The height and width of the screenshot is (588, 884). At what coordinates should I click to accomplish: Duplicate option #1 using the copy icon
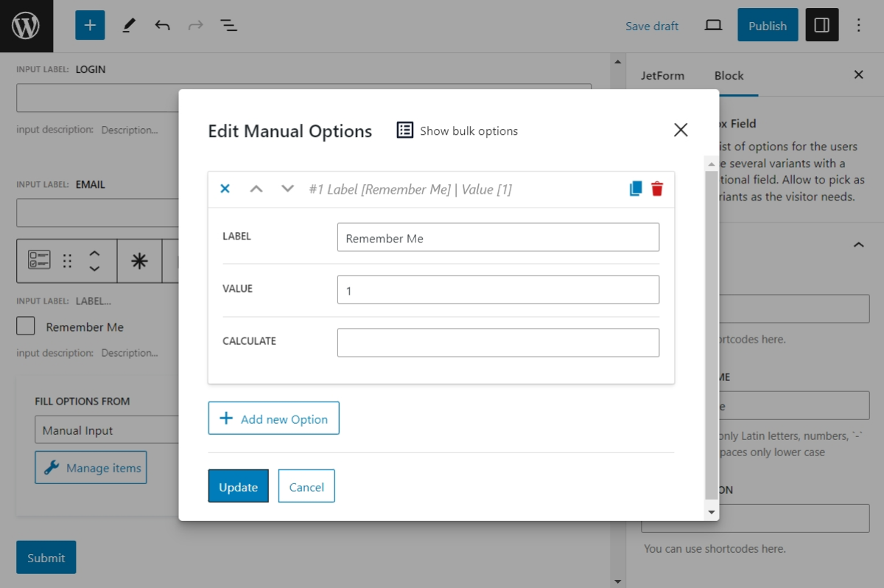635,189
